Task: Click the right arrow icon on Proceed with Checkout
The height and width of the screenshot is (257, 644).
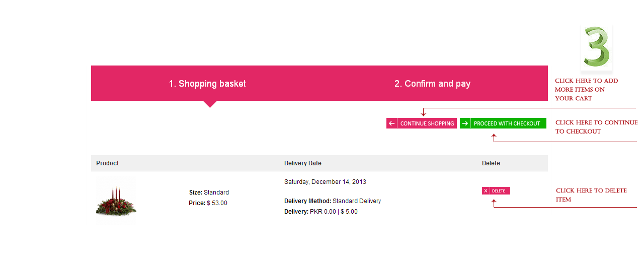Action: [x=465, y=123]
